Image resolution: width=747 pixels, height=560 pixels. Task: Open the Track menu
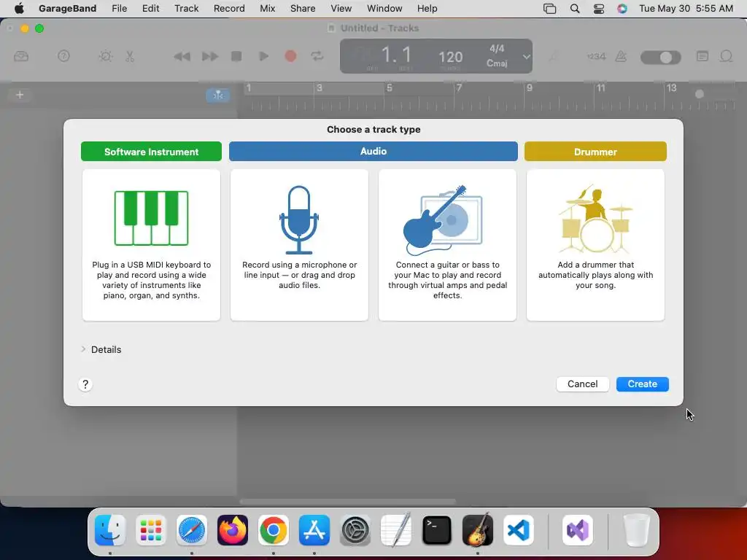pos(186,8)
